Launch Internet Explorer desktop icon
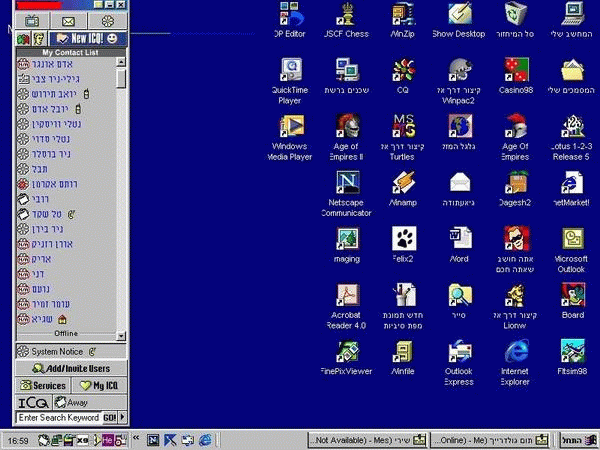 pyautogui.click(x=516, y=363)
